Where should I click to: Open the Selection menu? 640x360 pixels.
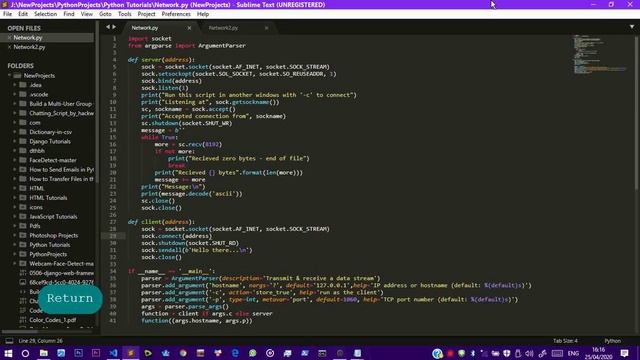[45, 14]
